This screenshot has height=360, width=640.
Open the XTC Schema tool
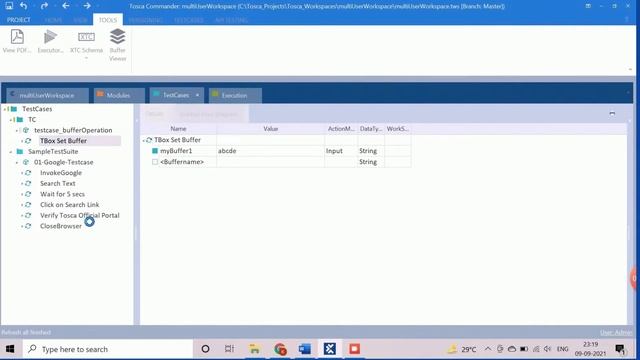86,41
